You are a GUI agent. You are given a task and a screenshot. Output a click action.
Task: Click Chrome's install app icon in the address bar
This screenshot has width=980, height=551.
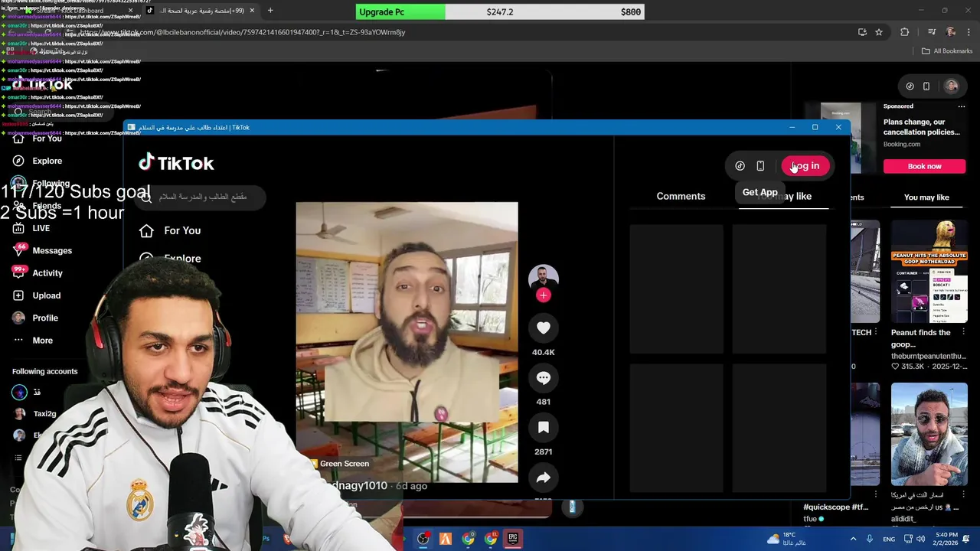862,32
